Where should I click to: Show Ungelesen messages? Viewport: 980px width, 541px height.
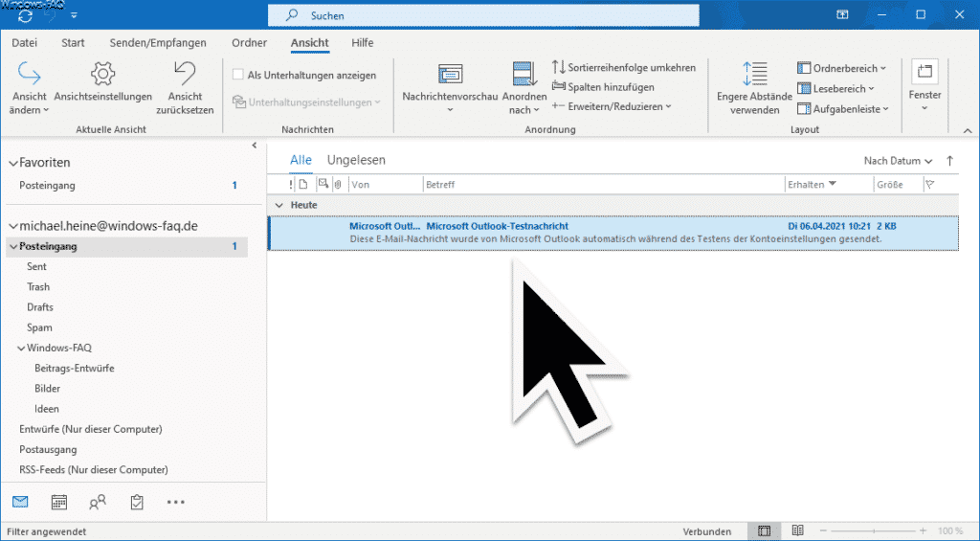pos(356,161)
